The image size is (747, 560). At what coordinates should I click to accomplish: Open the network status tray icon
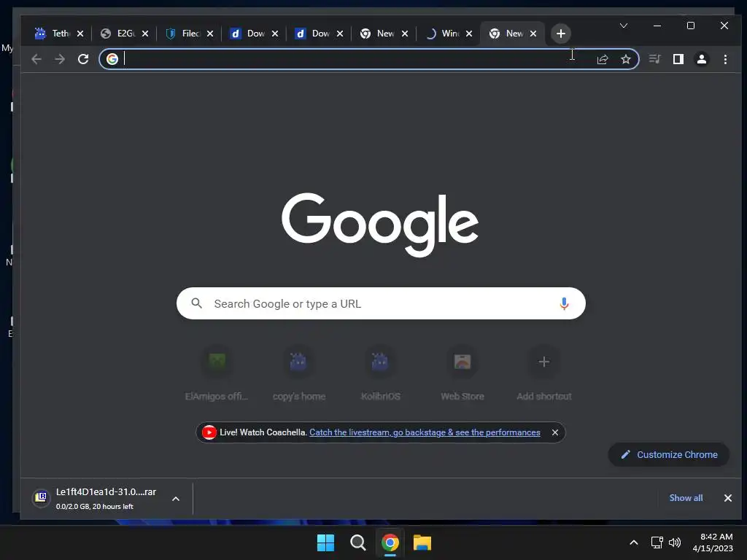pos(657,542)
